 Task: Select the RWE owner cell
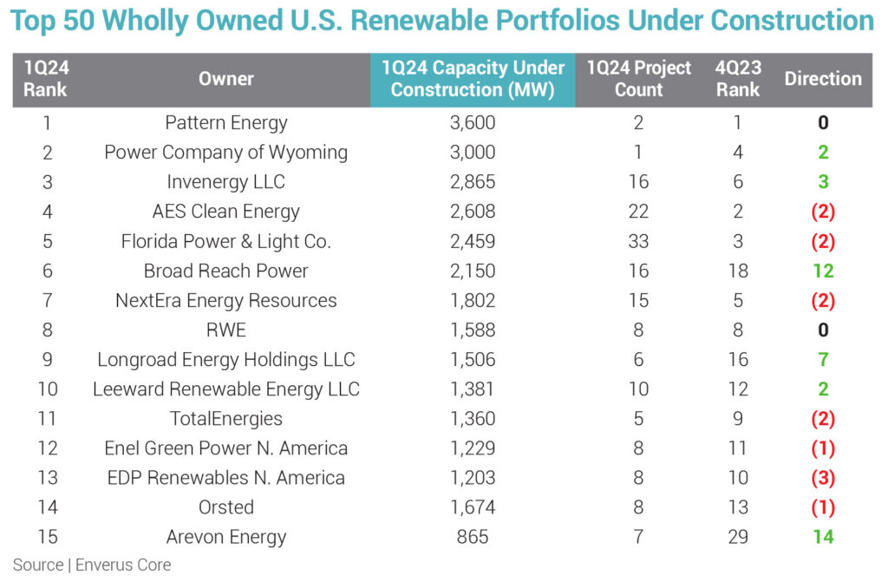(226, 330)
